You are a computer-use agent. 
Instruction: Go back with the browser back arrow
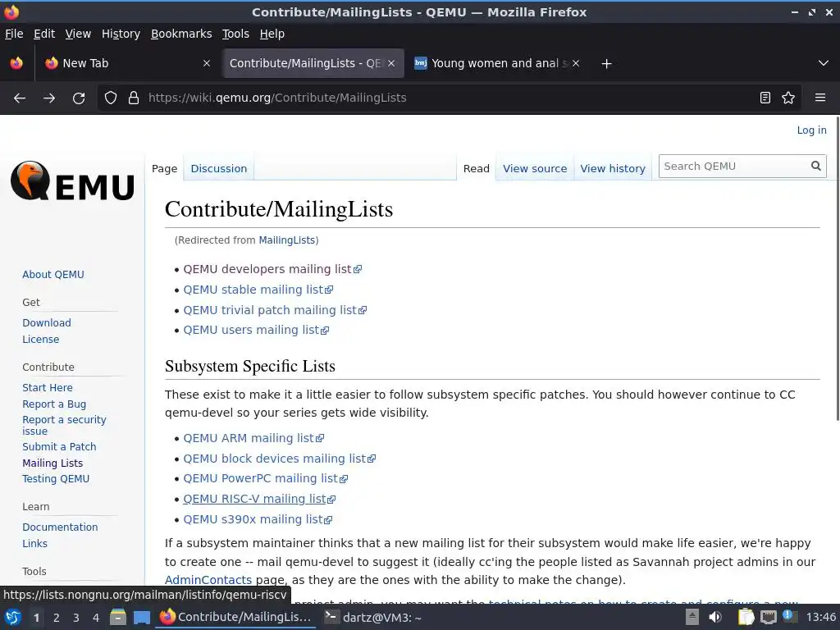point(20,98)
